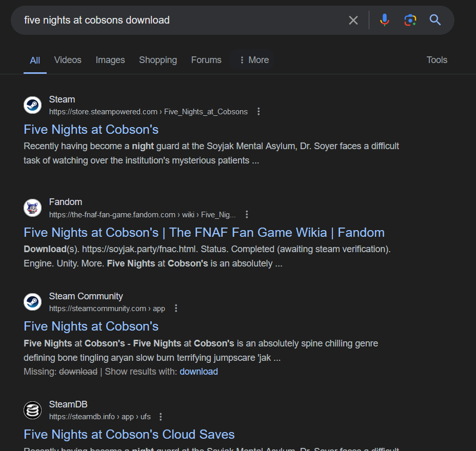Click the magnifying glass search button
The image size is (476, 451).
tap(435, 20)
